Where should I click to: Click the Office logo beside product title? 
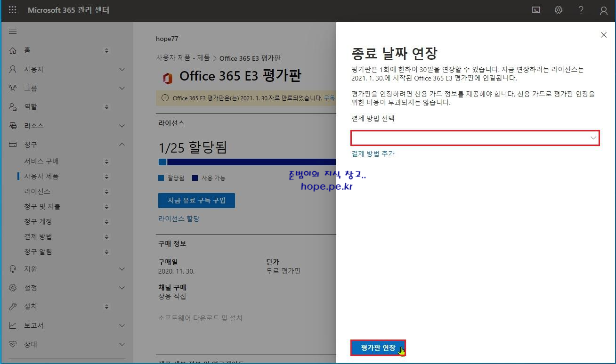point(167,78)
